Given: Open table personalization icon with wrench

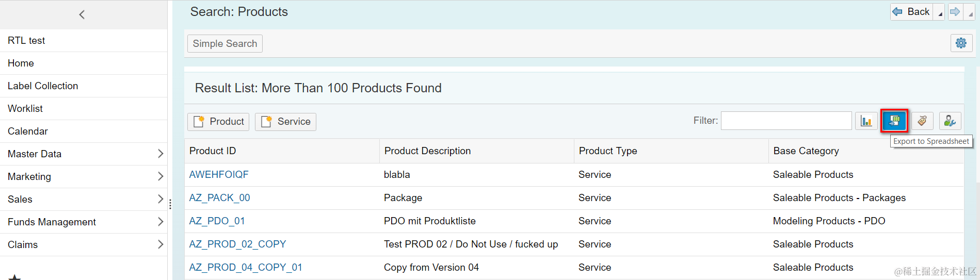Looking at the screenshot, I should pos(950,121).
